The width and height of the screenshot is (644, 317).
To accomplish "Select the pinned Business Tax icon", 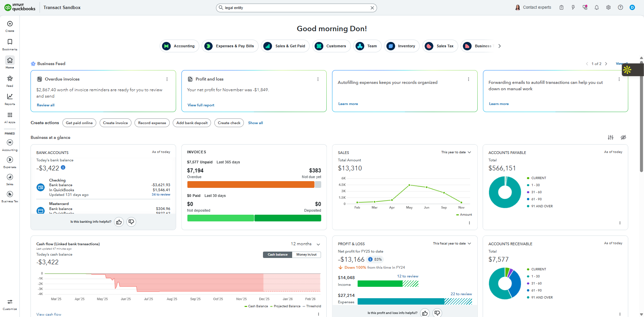I will pos(10,195).
